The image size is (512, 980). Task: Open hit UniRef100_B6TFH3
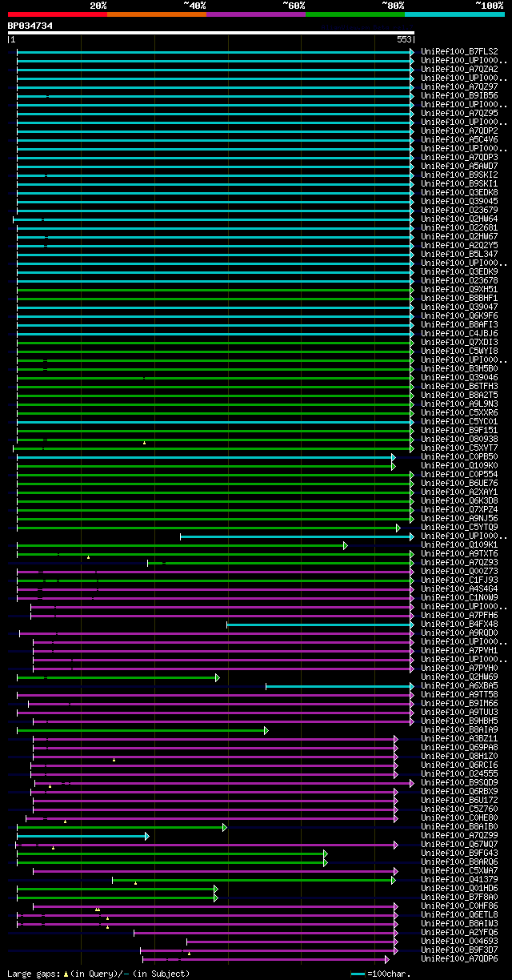[460, 387]
